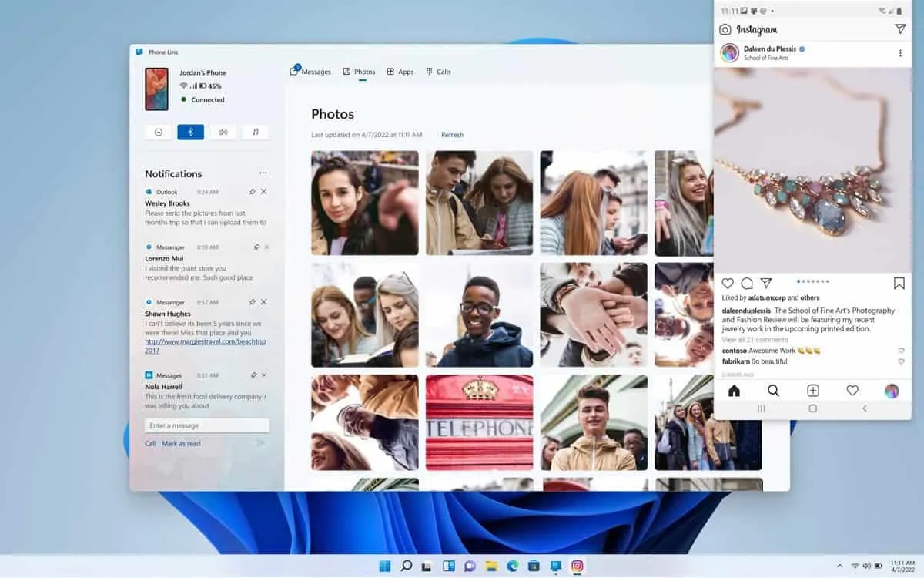Click the Enter a message field
Viewport: 924px width, 578px height.
click(x=205, y=425)
